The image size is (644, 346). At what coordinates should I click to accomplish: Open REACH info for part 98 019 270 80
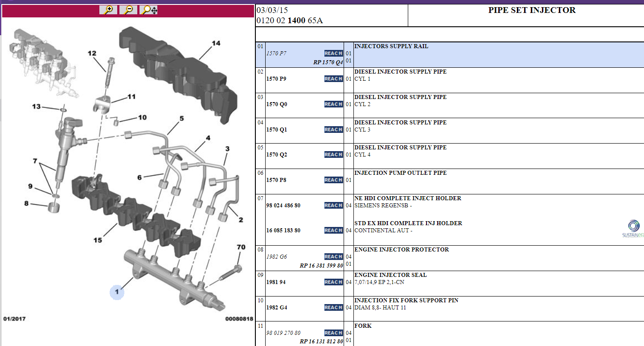333,333
